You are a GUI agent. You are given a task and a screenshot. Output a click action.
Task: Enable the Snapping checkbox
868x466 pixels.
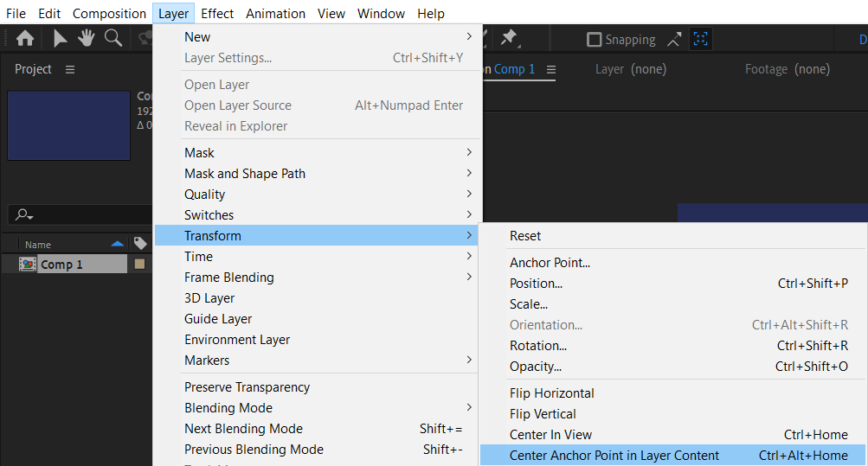point(594,40)
